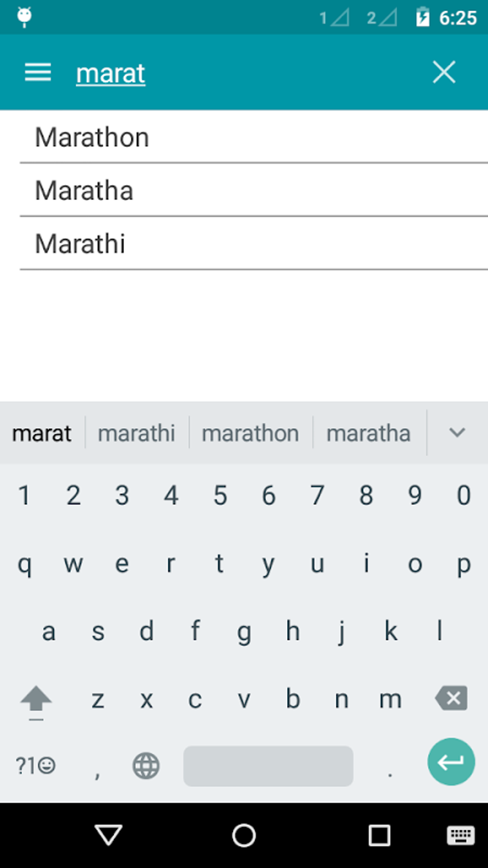Tap the backspace key on keyboard
The image size is (488, 868).
click(451, 698)
